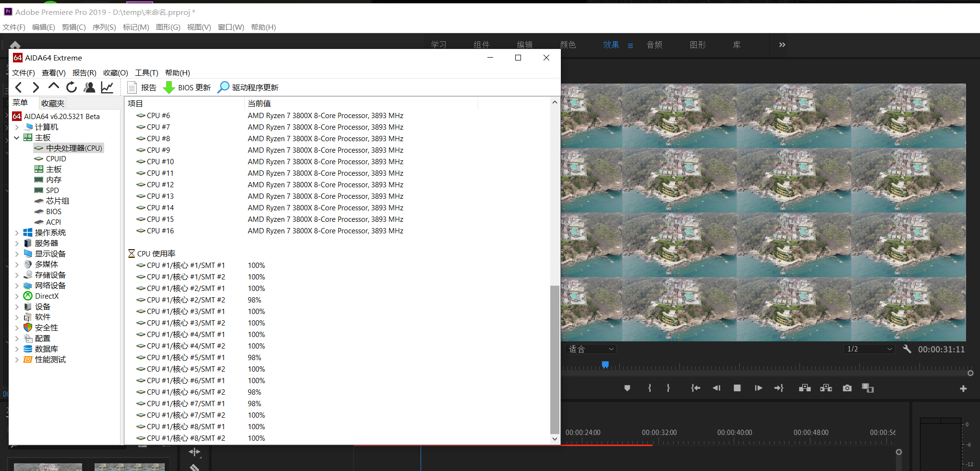Click the user accounts icon in AIDA64 toolbar
Viewport: 980px width, 471px height.
tap(89, 87)
